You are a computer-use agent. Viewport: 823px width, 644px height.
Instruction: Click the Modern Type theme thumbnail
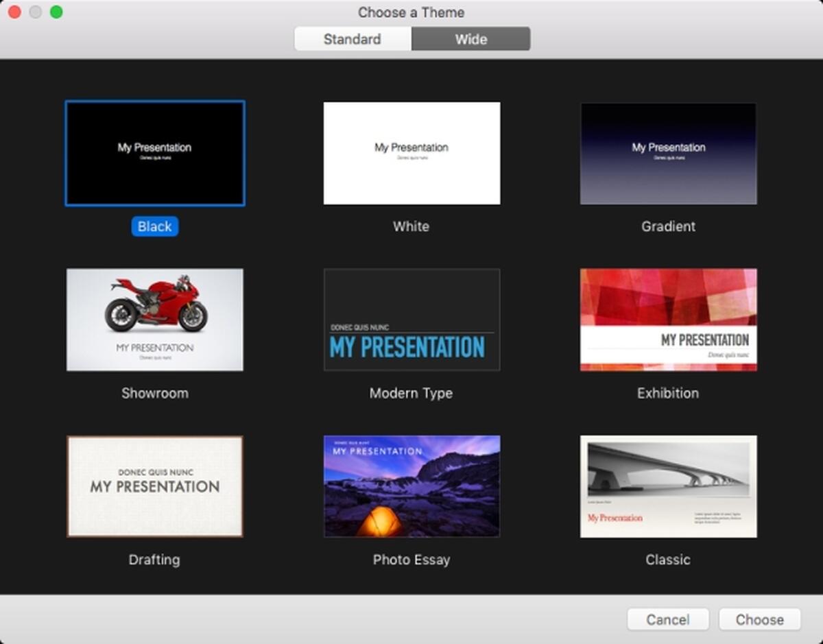[x=411, y=320]
